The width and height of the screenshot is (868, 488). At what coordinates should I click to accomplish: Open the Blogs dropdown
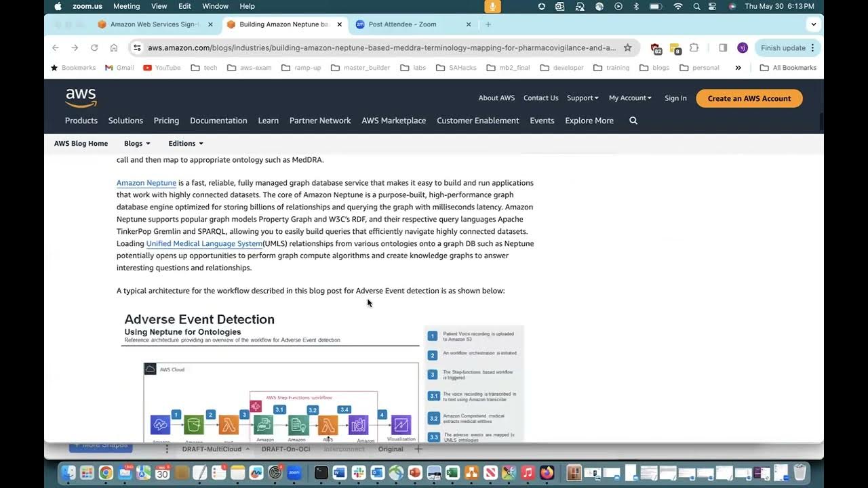(x=137, y=144)
